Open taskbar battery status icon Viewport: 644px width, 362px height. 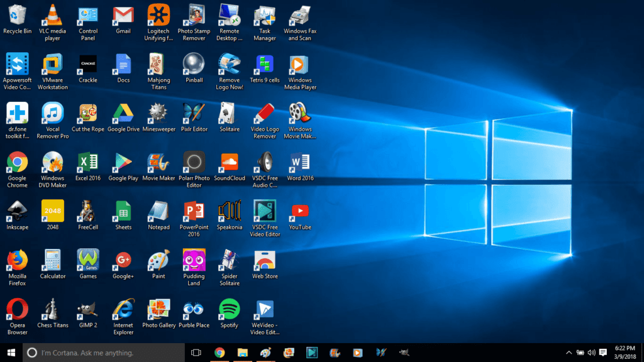coord(580,353)
